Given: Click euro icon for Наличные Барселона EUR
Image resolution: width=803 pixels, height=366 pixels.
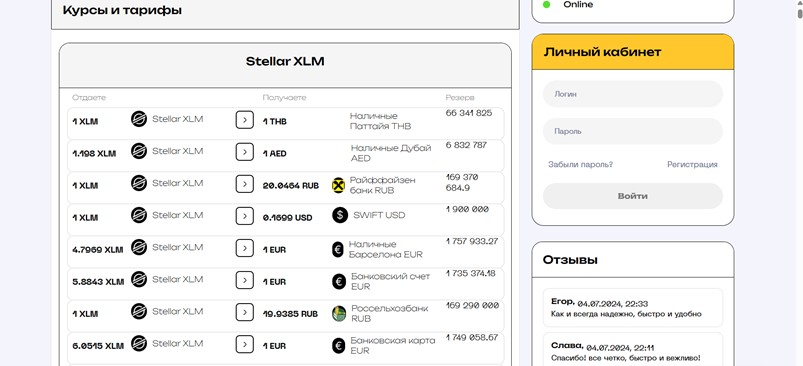Looking at the screenshot, I should click(338, 249).
